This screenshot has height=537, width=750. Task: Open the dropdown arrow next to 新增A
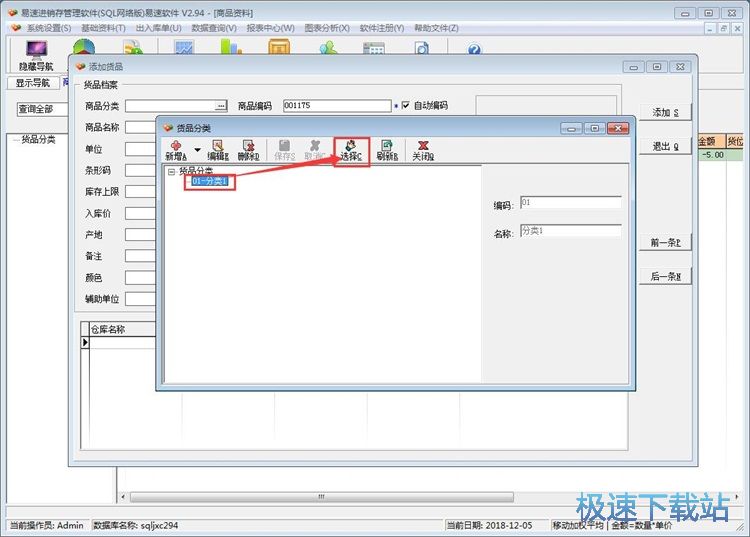point(197,150)
